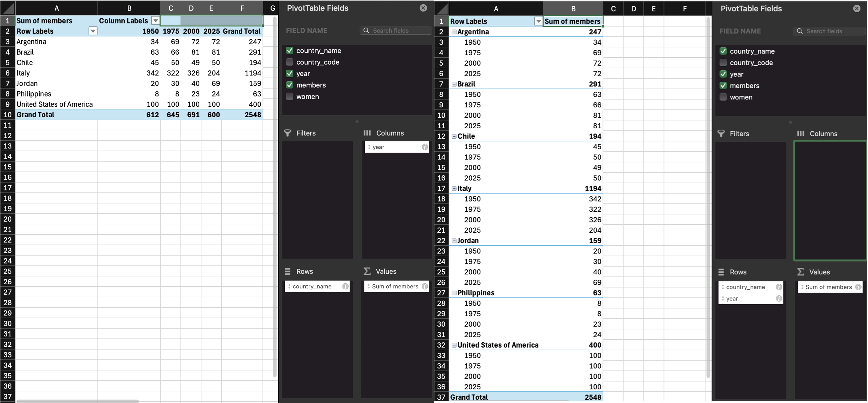The width and height of the screenshot is (868, 403).
Task: Select column G header in left sheet
Action: pyautogui.click(x=272, y=8)
